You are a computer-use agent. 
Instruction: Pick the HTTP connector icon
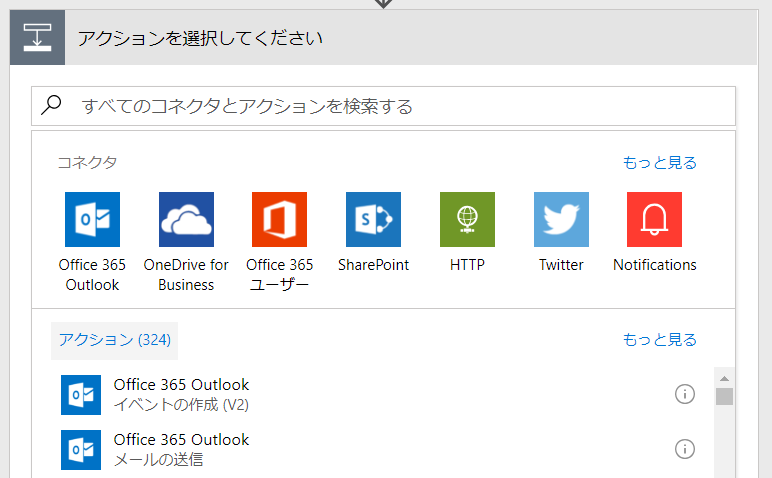point(467,219)
